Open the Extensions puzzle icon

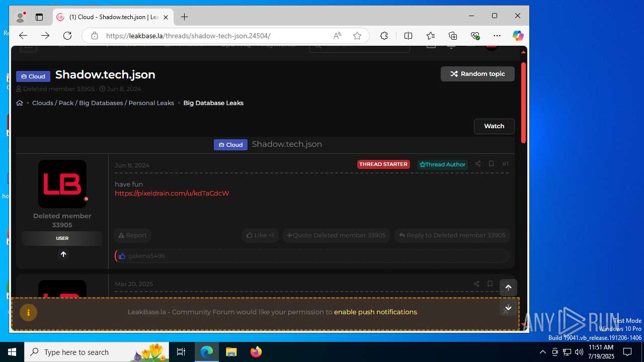384,36
